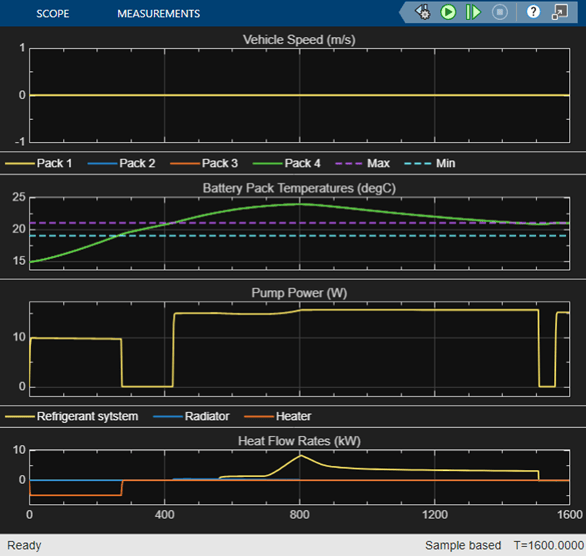The height and width of the screenshot is (556, 586).
Task: Click the Heater legend entry
Action: [277, 416]
